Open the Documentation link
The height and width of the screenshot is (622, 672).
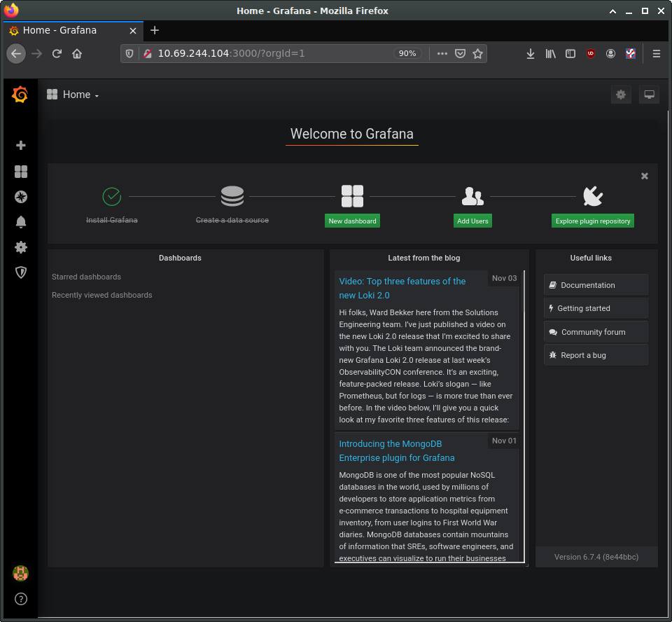coord(596,285)
